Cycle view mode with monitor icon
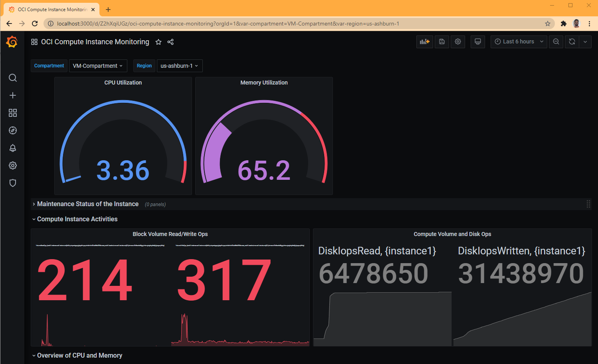The image size is (598, 364). (x=478, y=41)
